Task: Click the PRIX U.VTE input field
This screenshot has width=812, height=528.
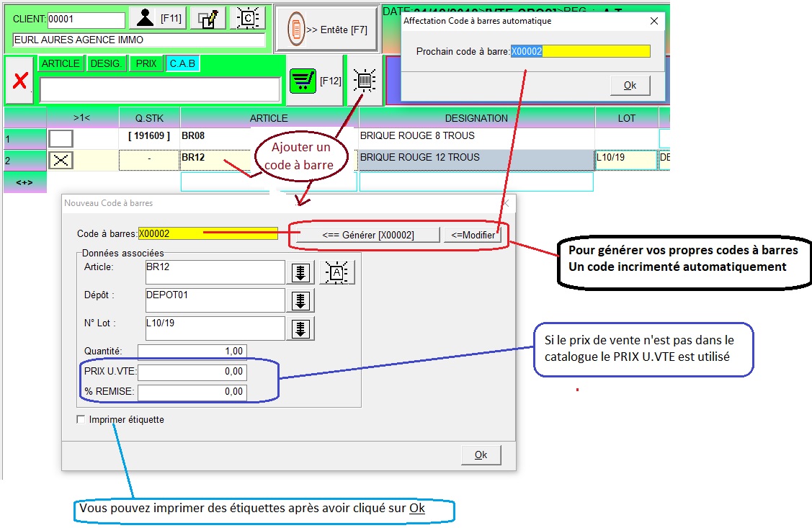Action: pyautogui.click(x=192, y=372)
